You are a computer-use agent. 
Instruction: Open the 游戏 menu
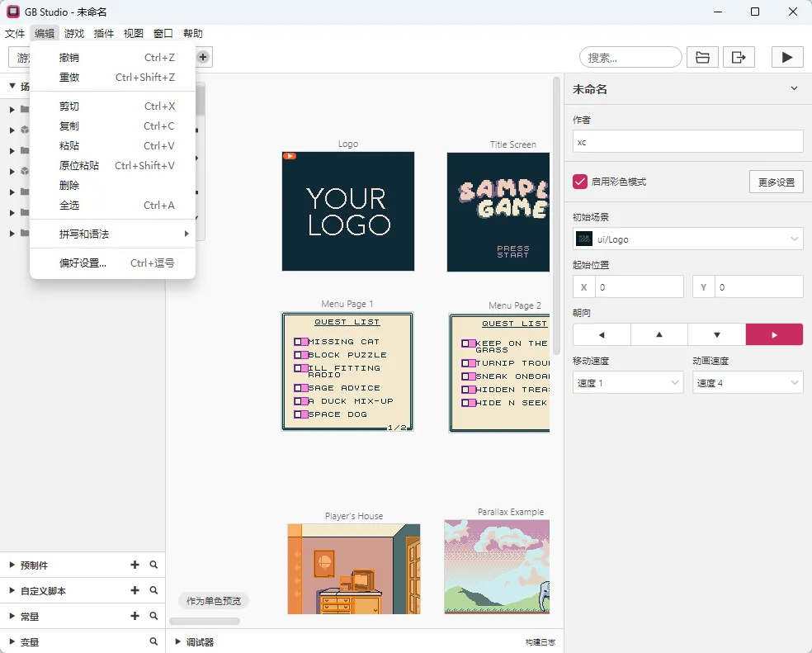pyautogui.click(x=74, y=33)
